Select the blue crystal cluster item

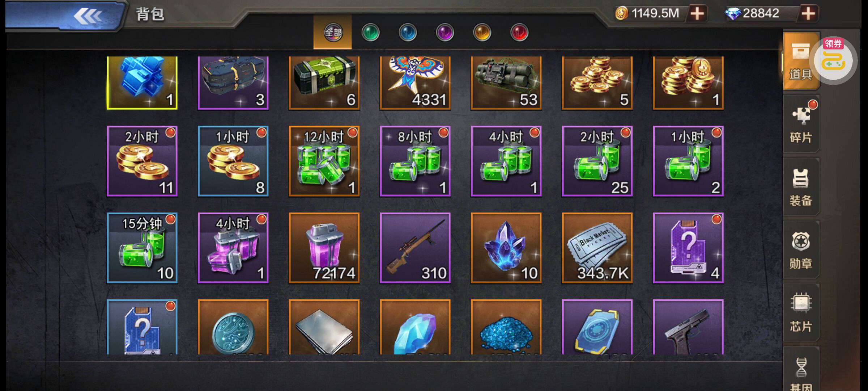point(506,248)
